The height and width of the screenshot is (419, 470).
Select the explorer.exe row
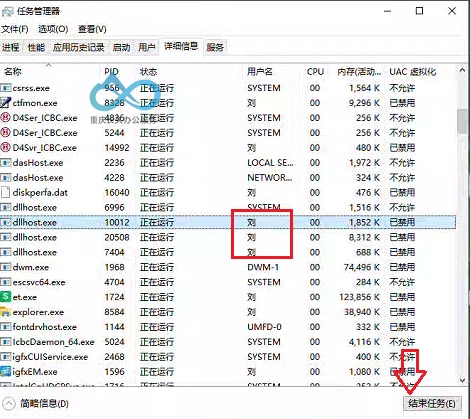(x=228, y=312)
